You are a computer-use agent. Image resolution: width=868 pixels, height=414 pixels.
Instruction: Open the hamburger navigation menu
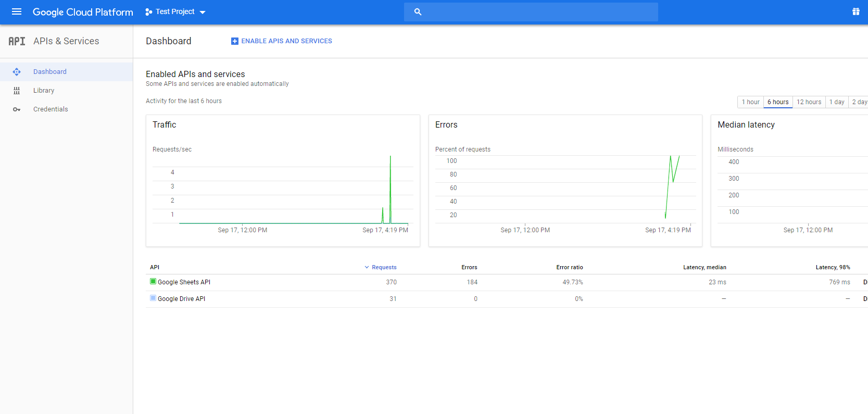(17, 11)
